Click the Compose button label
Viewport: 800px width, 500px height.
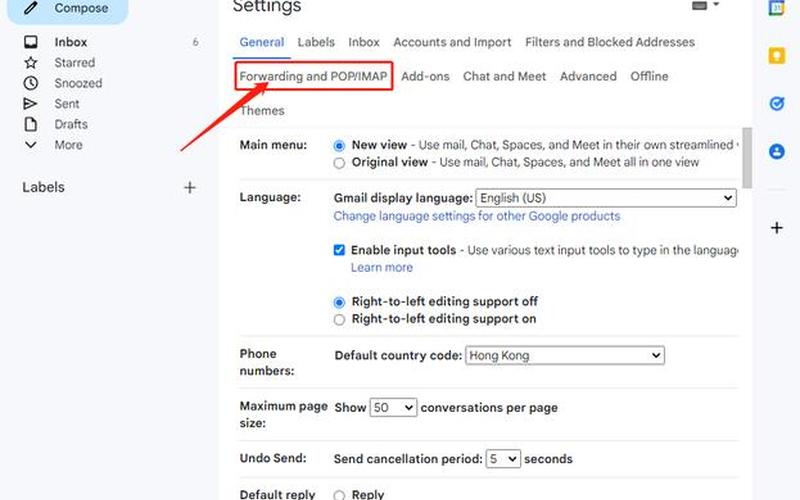click(x=81, y=8)
